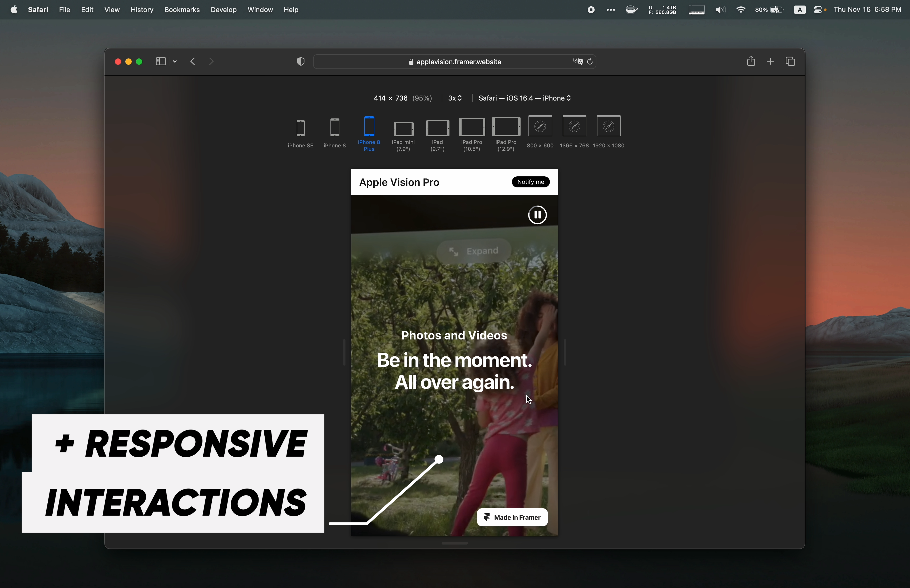910x588 pixels.
Task: Select the iPhone 8 Plus device preset
Action: coord(369,134)
